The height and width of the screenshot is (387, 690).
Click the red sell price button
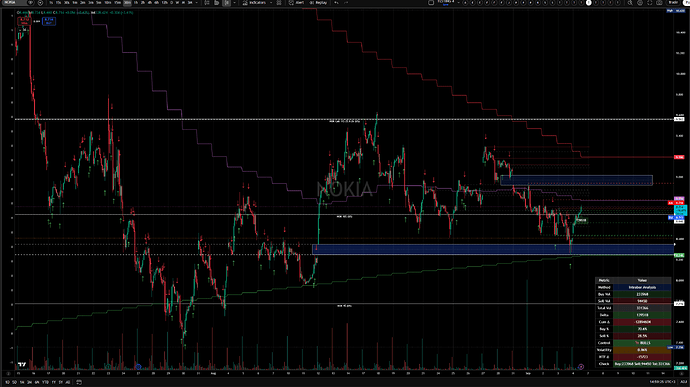tap(25, 21)
